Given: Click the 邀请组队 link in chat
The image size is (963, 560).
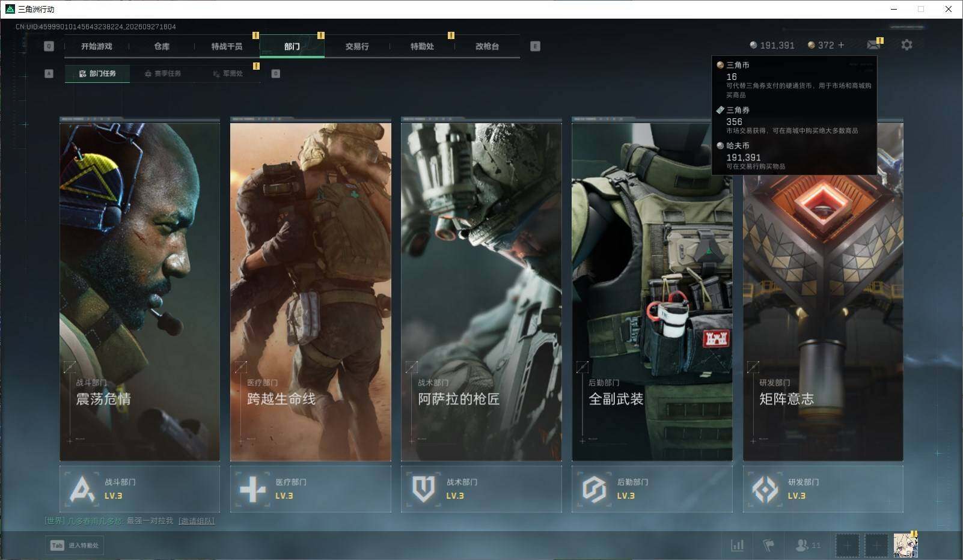Looking at the screenshot, I should coord(197,521).
